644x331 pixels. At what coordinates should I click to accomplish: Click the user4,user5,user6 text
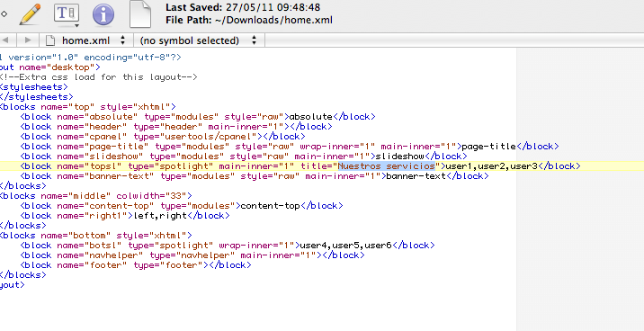click(x=345, y=246)
